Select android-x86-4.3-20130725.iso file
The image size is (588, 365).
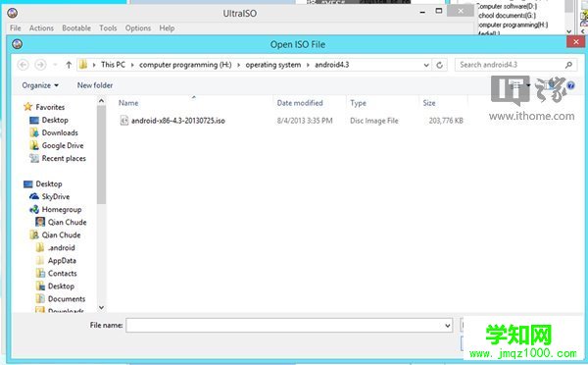point(177,121)
